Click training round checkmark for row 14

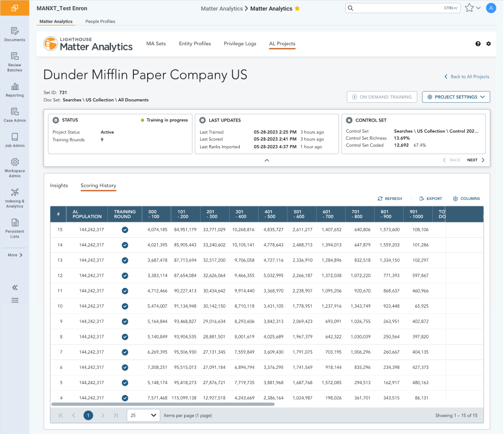(x=125, y=245)
